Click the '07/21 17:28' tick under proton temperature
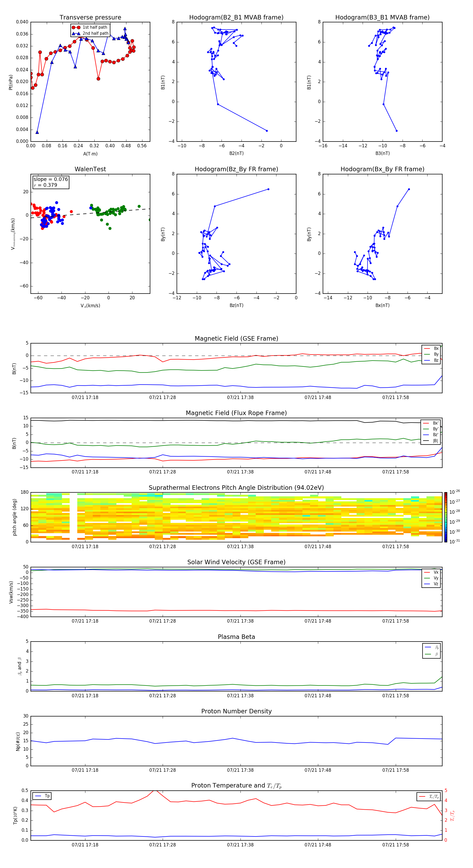Screen dimensions: 473x868 tap(163, 845)
